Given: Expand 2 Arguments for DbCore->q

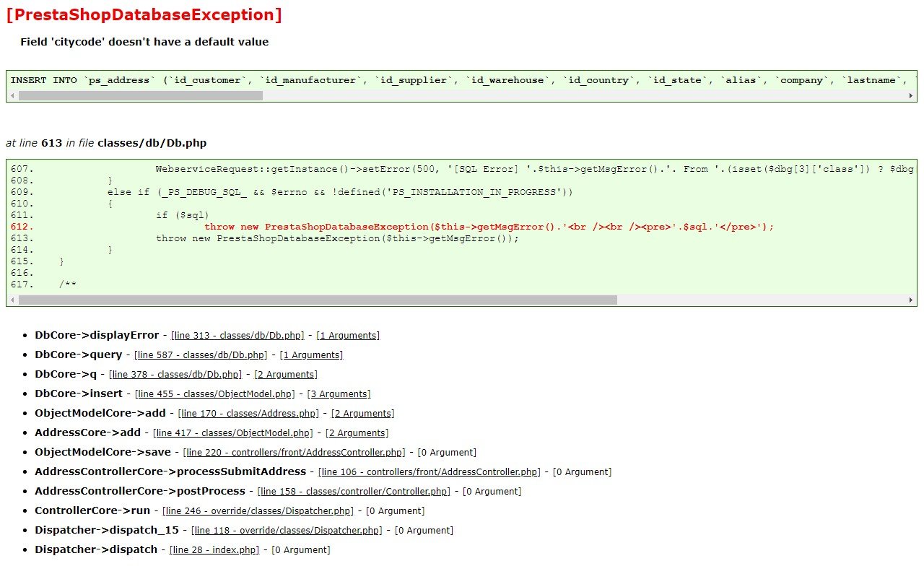Looking at the screenshot, I should point(286,375).
